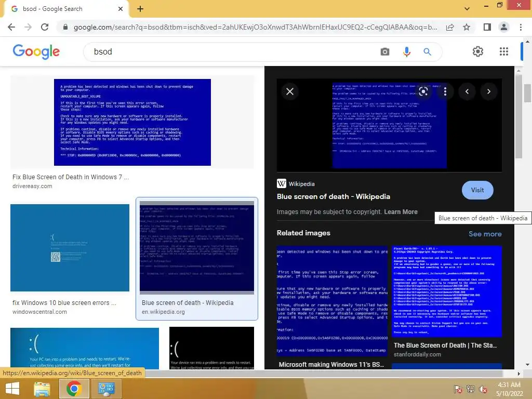Open Action Center flag tray icon
This screenshot has height=399, width=532.
pos(458,389)
